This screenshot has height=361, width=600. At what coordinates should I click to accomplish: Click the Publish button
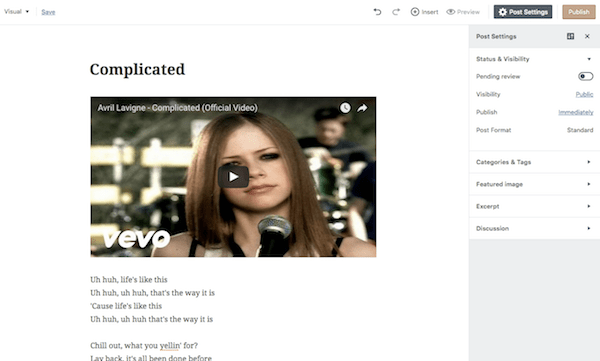579,12
